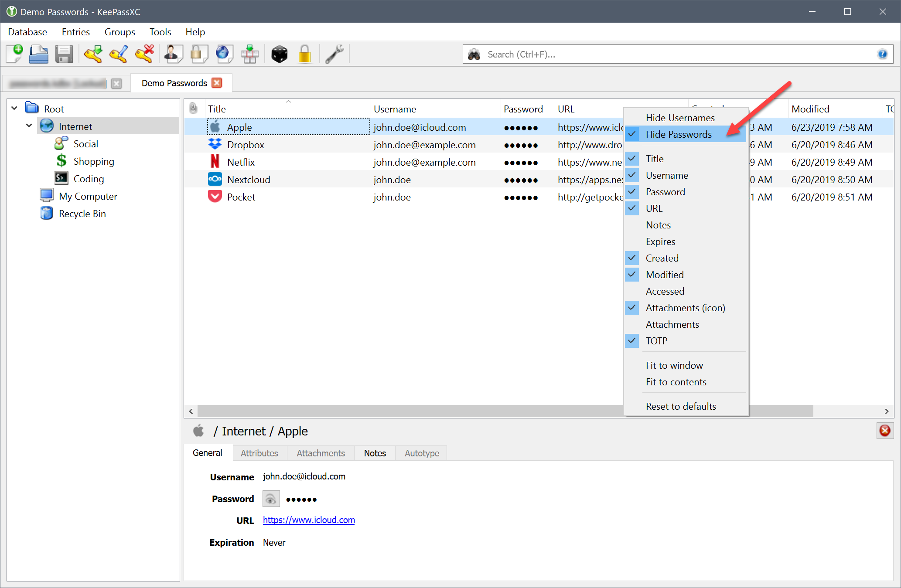901x588 pixels.
Task: Copy the username via the person toolbar icon
Action: coord(173,54)
